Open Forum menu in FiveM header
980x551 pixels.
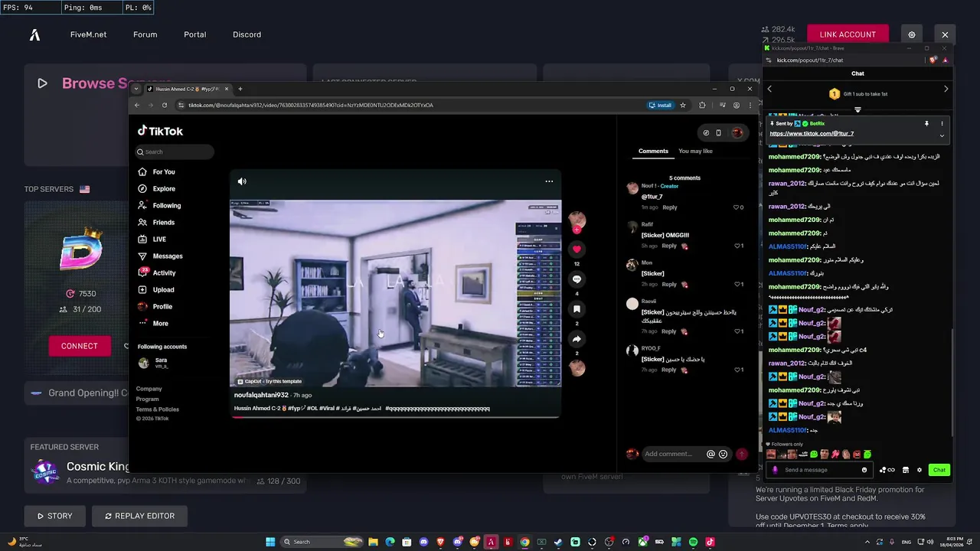coord(145,34)
